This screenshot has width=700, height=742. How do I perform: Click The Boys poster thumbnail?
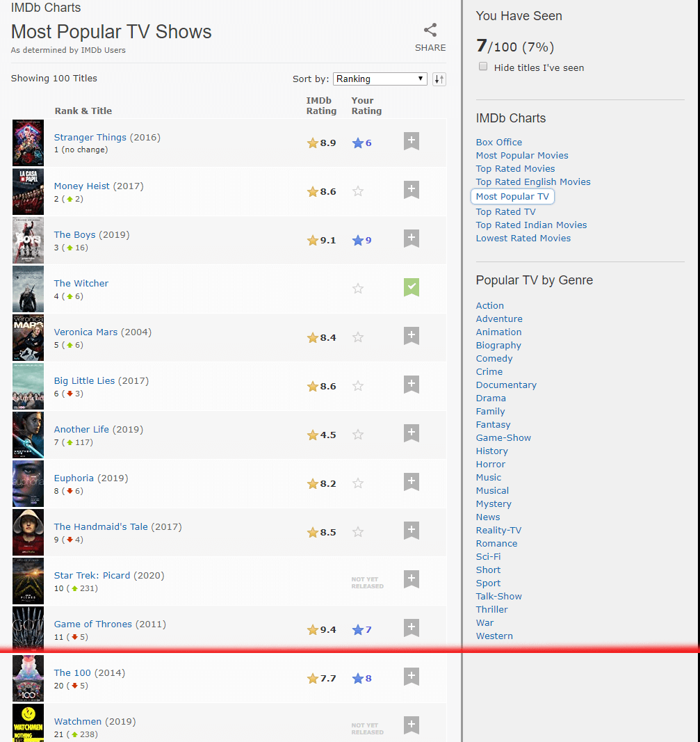point(28,240)
